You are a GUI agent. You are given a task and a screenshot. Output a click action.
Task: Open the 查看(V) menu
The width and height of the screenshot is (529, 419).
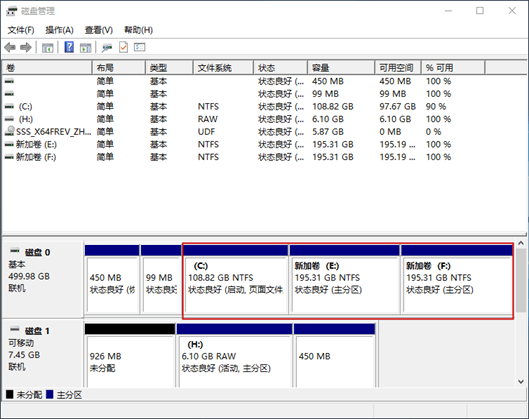tap(99, 30)
